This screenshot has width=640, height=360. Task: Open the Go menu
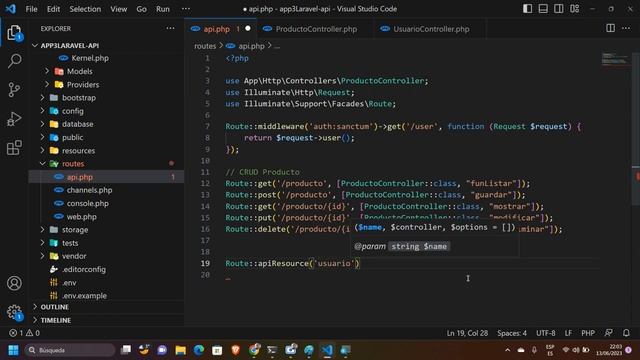[x=141, y=9]
